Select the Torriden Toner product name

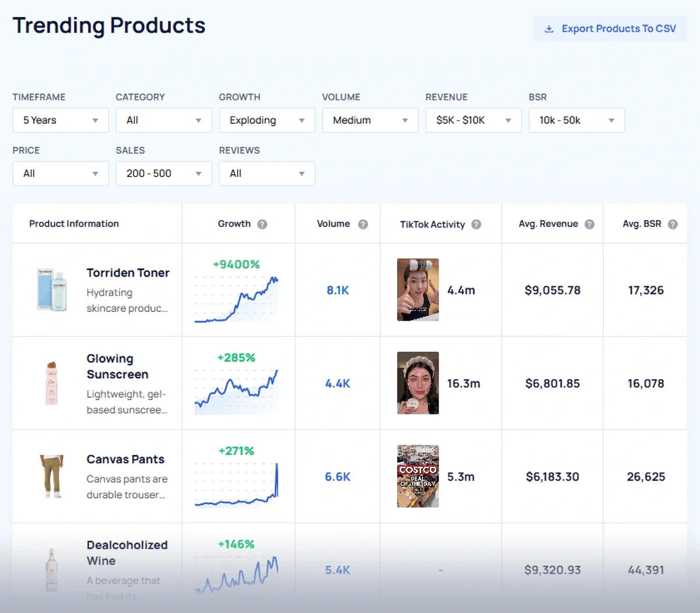pyautogui.click(x=128, y=272)
